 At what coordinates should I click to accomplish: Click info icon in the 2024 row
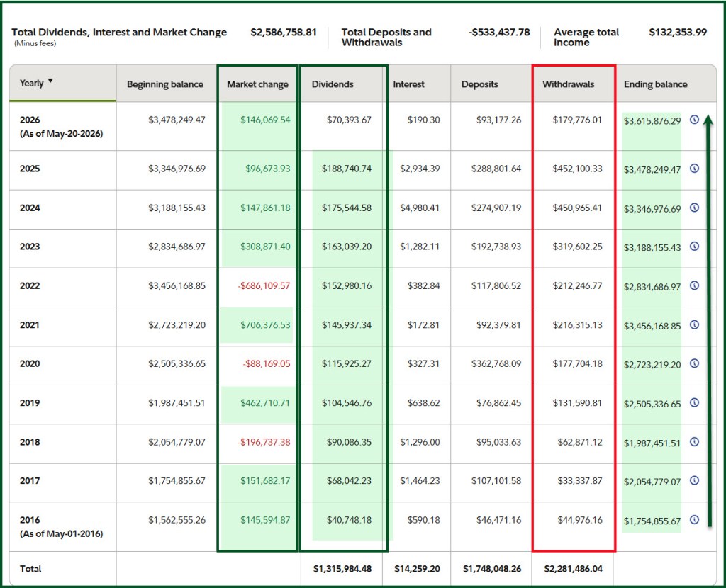694,208
